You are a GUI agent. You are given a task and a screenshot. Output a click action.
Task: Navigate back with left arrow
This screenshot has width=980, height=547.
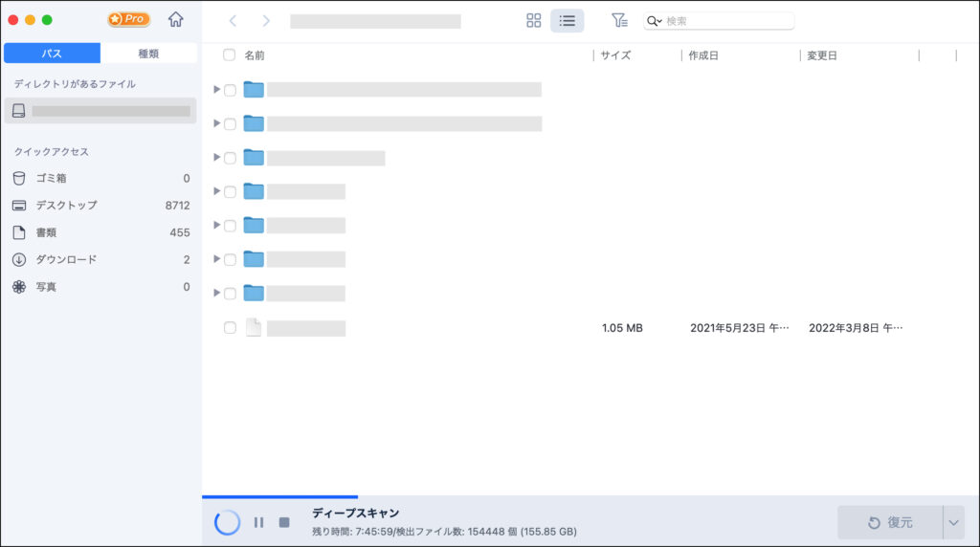click(233, 21)
